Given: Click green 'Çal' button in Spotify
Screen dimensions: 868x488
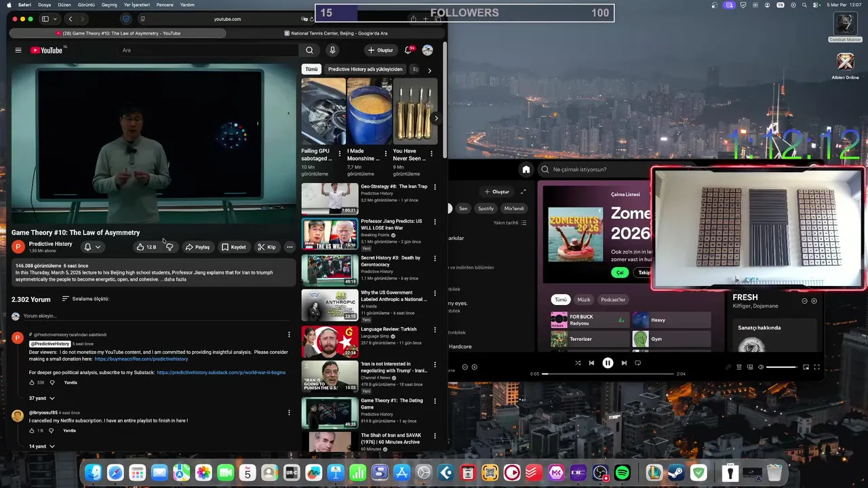Looking at the screenshot, I should click(619, 272).
